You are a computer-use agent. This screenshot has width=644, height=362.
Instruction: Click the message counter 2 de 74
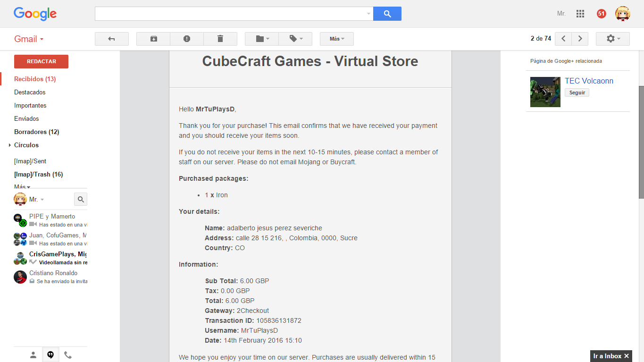point(541,39)
